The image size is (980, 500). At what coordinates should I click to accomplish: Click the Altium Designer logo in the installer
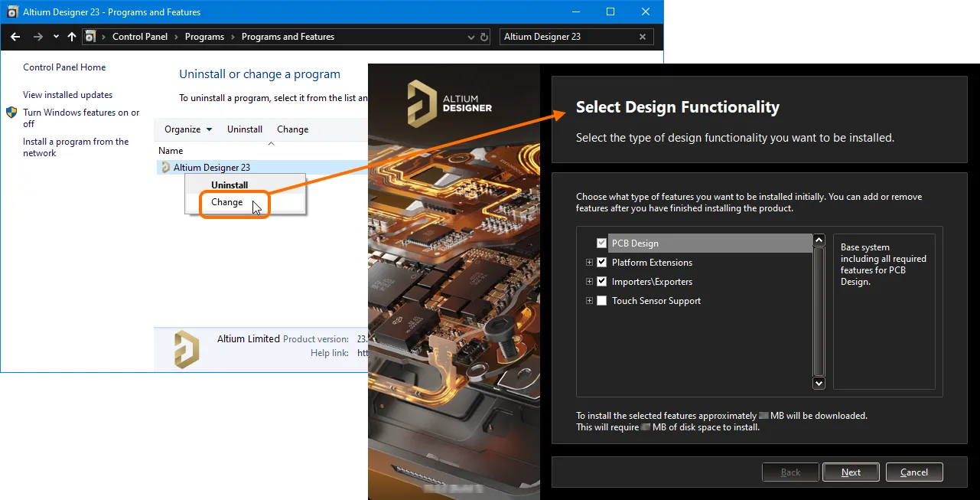coord(449,102)
